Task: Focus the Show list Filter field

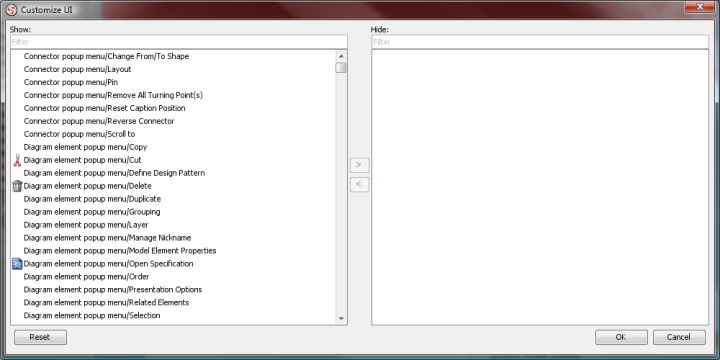Action: tap(179, 42)
